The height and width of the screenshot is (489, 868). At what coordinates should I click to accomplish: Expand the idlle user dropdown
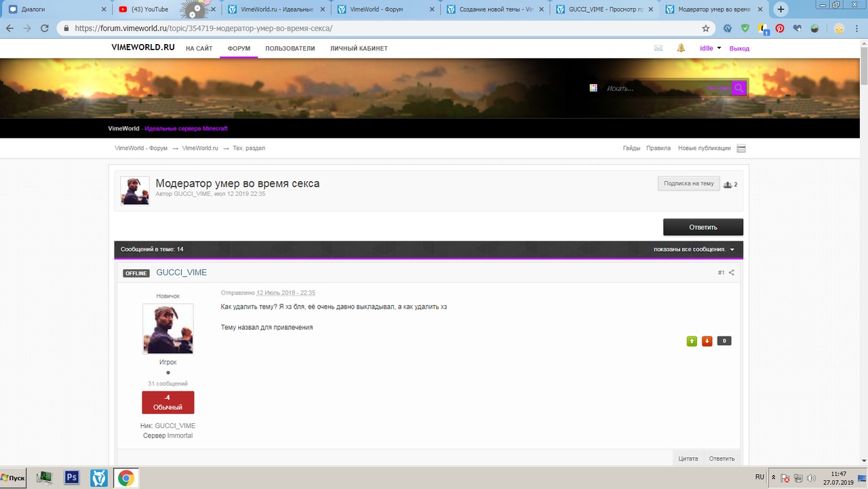pyautogui.click(x=710, y=48)
